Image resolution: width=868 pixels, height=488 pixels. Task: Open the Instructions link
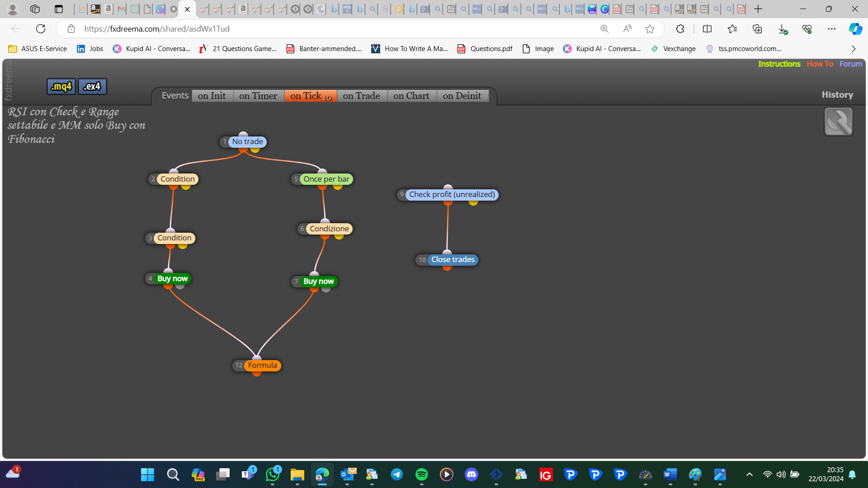[x=779, y=64]
